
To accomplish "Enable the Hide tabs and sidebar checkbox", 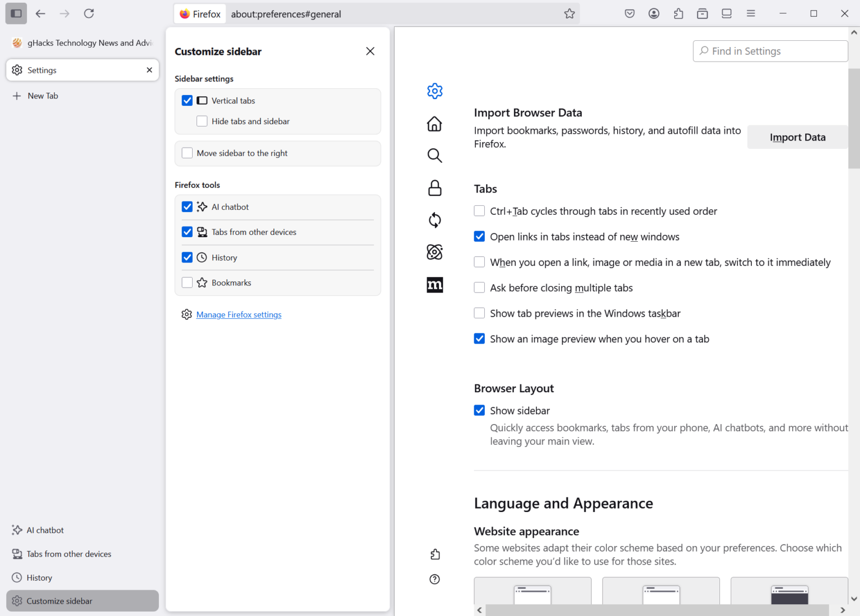I will (x=202, y=121).
